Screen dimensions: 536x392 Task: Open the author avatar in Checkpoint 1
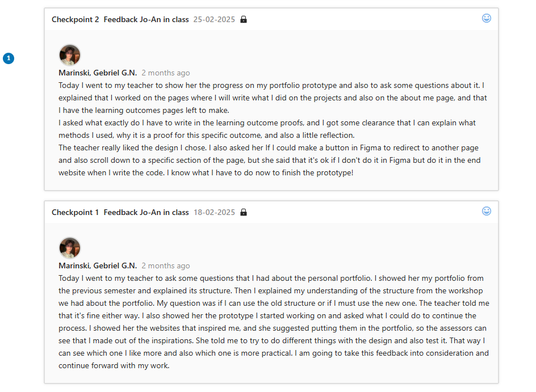70,248
